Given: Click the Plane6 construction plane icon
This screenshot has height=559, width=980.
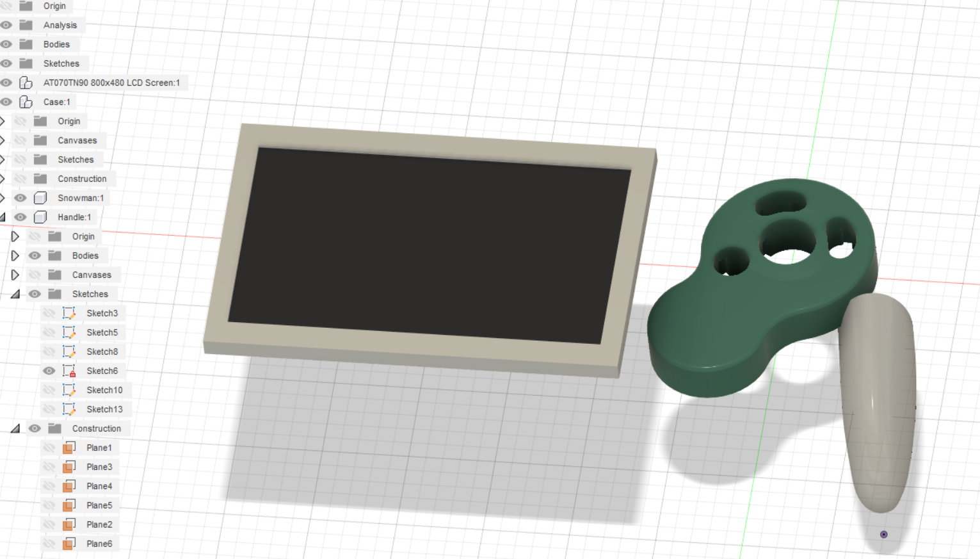Looking at the screenshot, I should [x=69, y=544].
